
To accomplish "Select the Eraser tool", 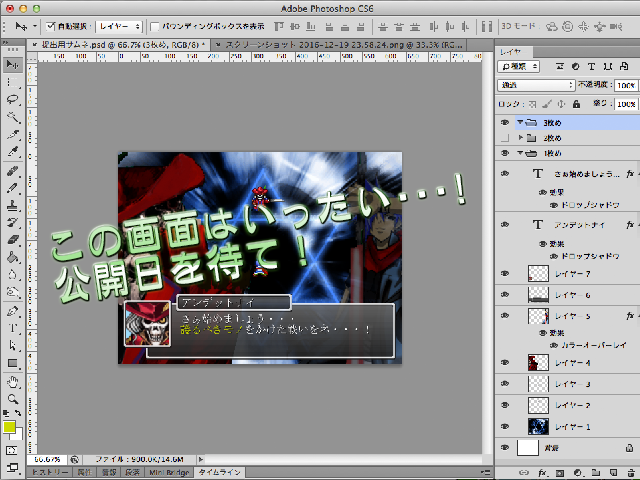I will pyautogui.click(x=13, y=240).
